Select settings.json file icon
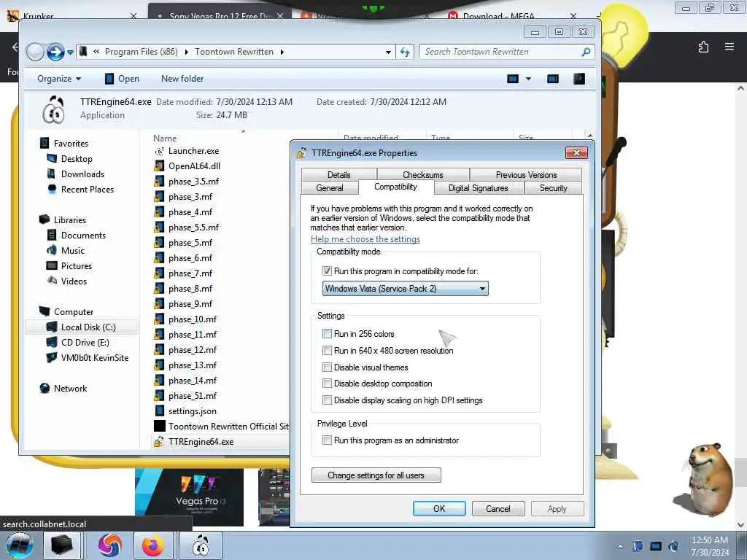This screenshot has width=747, height=560. click(x=159, y=411)
